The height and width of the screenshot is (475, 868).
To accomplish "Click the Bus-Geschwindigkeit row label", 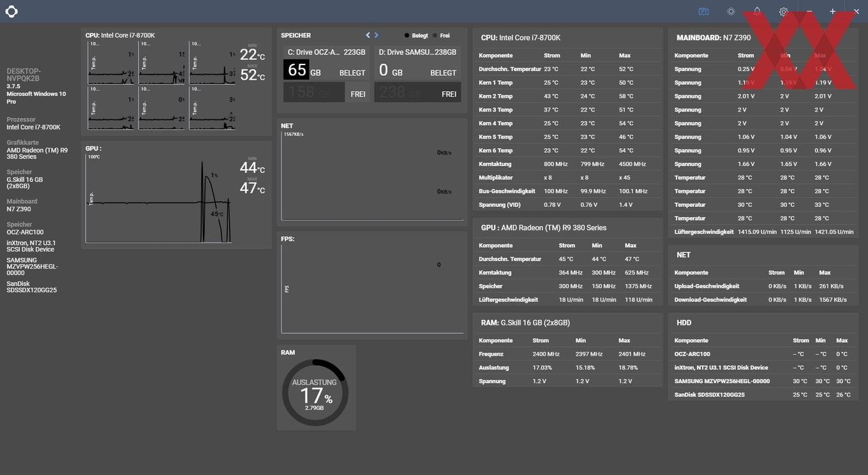I will point(507,191).
